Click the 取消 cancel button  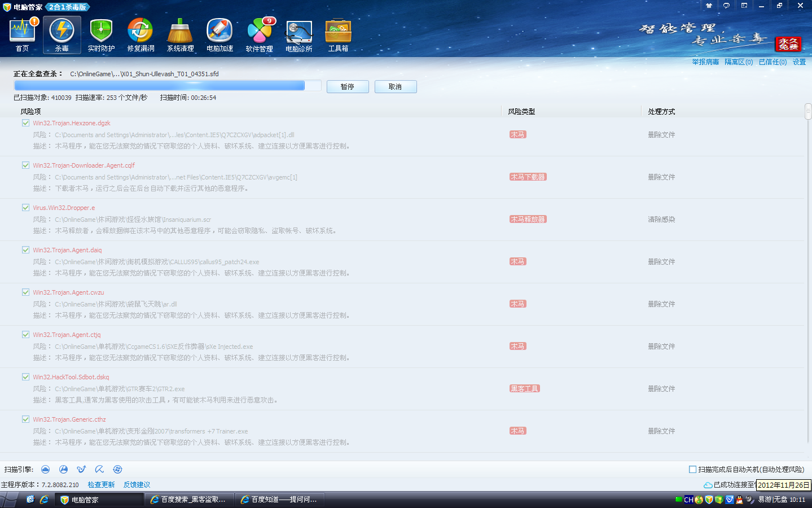396,86
